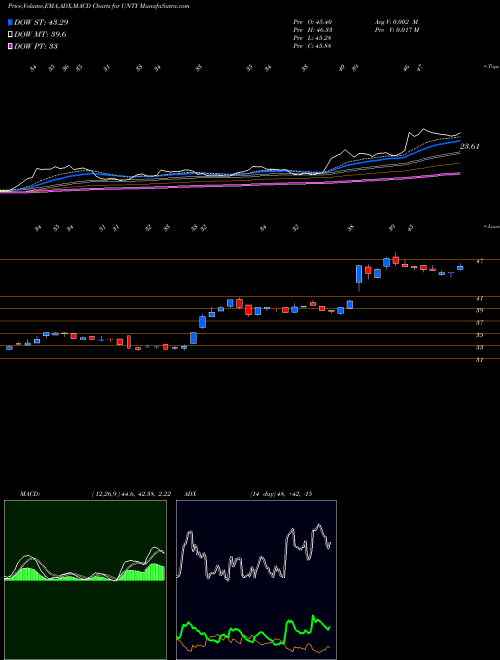Click the 33 price axis label
The width and height of the screenshot is (500, 660).
point(479,348)
